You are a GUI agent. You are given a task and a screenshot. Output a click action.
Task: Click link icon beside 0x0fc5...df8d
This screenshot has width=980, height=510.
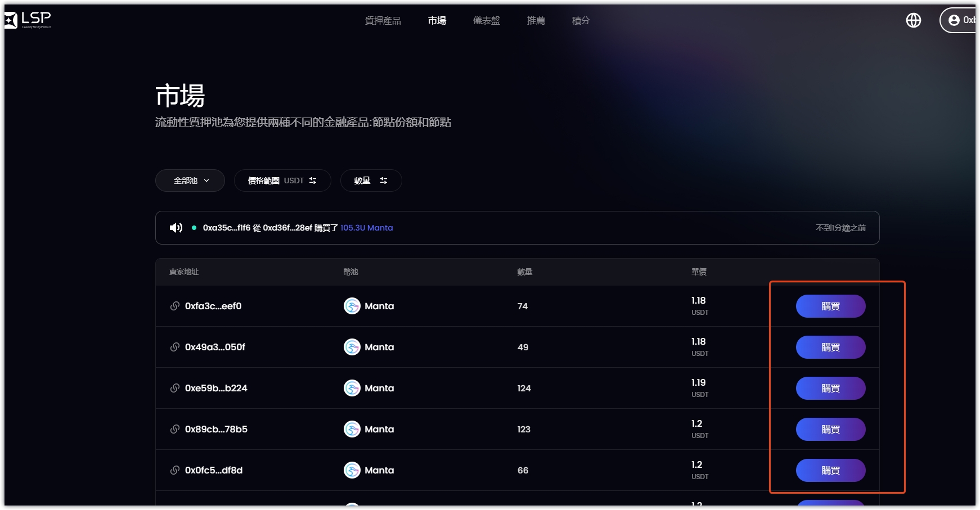coord(175,470)
